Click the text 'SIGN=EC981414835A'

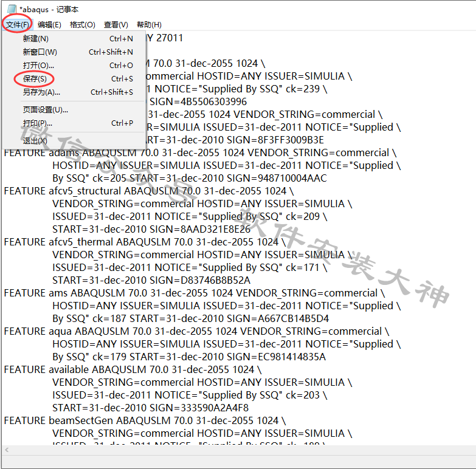[x=276, y=357]
